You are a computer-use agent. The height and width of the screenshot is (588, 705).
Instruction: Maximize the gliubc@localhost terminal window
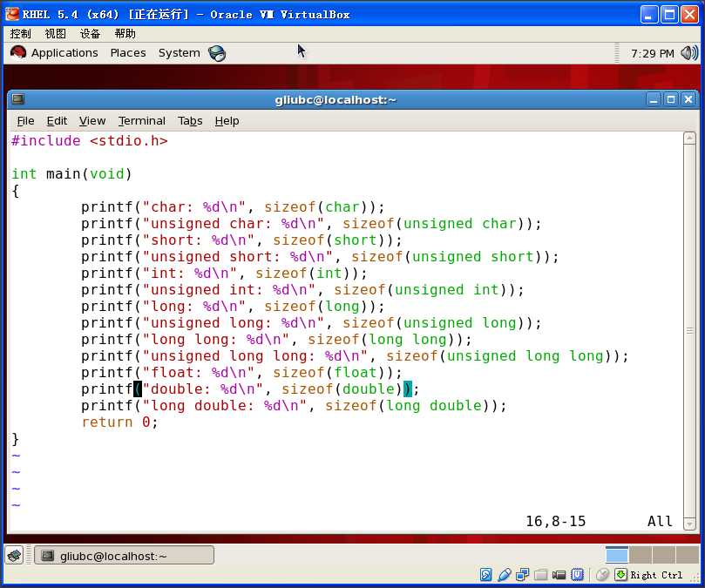coord(671,99)
